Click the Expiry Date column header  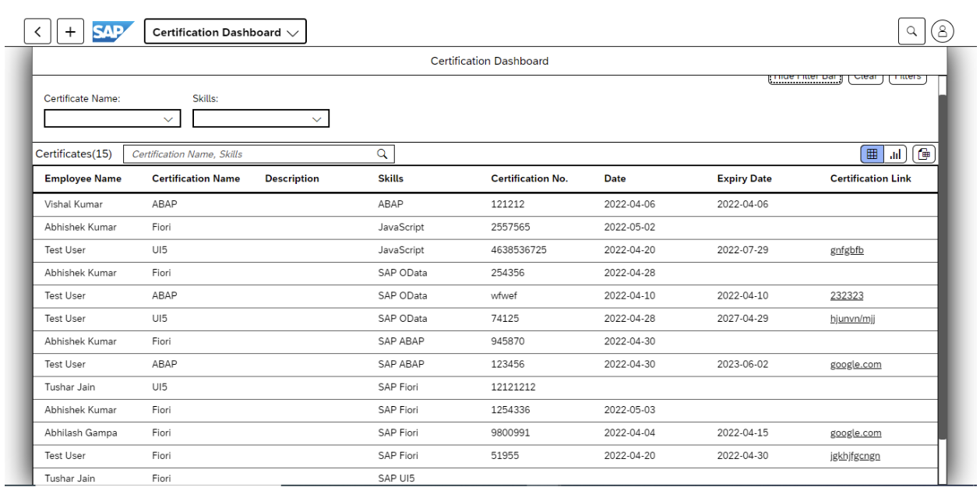click(x=743, y=178)
